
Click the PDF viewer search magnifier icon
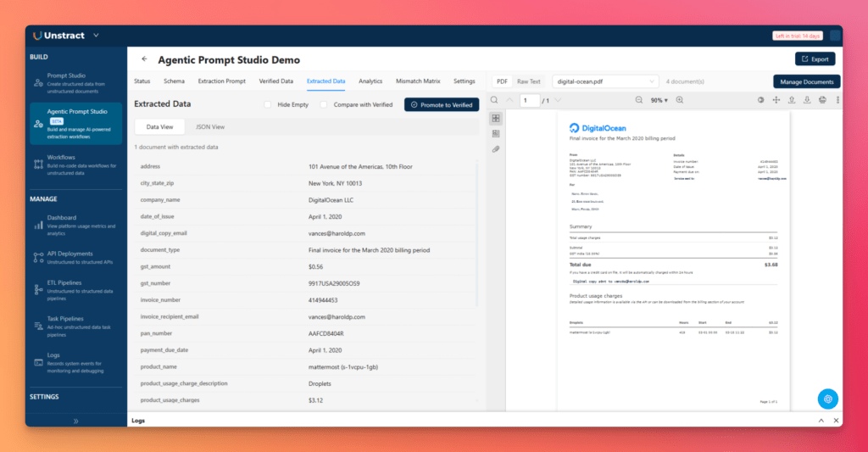coord(494,100)
